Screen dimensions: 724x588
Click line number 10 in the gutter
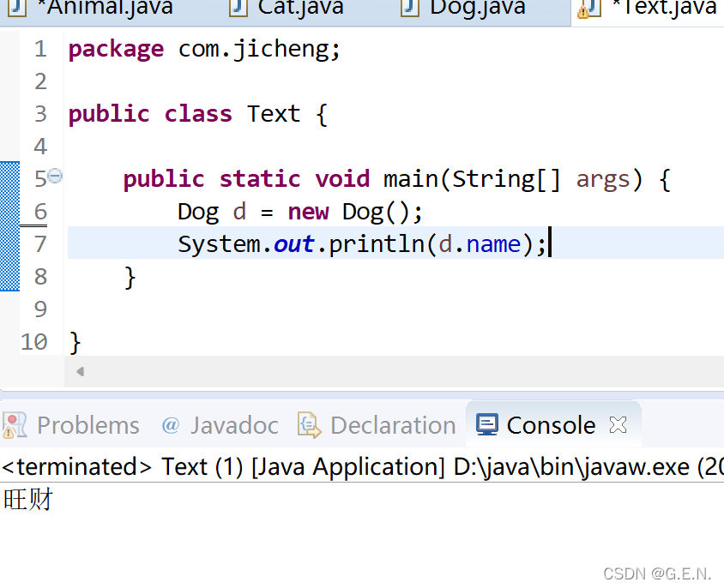tap(34, 342)
